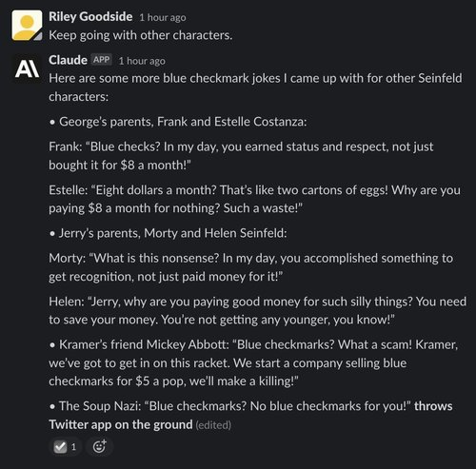This screenshot has height=469, width=476.
Task: Click Morty's 'What is this nonsense' paragraph
Action: 250,267
